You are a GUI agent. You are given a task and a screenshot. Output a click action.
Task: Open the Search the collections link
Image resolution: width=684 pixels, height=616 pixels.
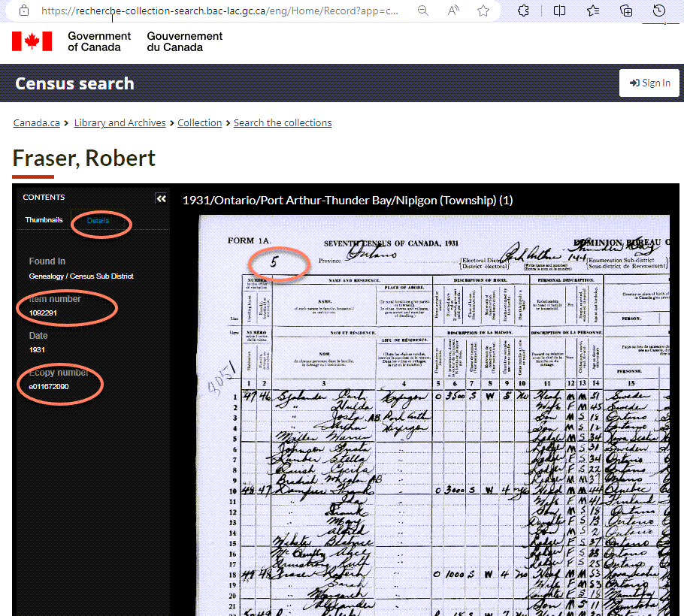click(x=283, y=122)
